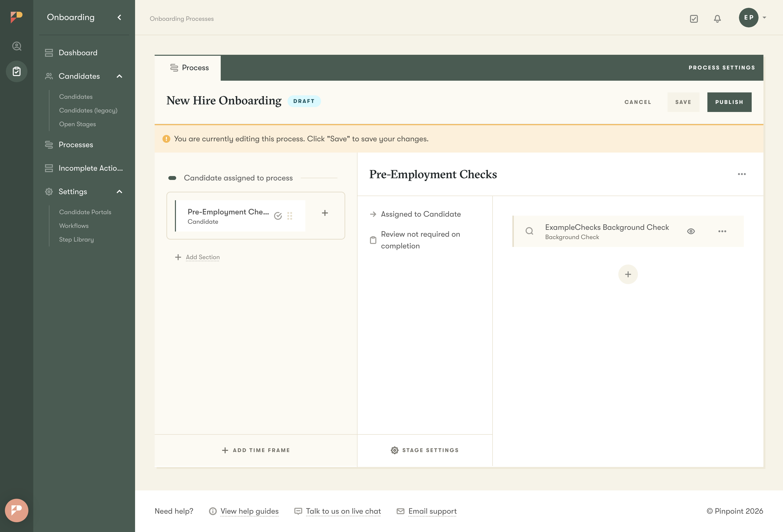Collapse the Candidates sidebar section

point(119,77)
